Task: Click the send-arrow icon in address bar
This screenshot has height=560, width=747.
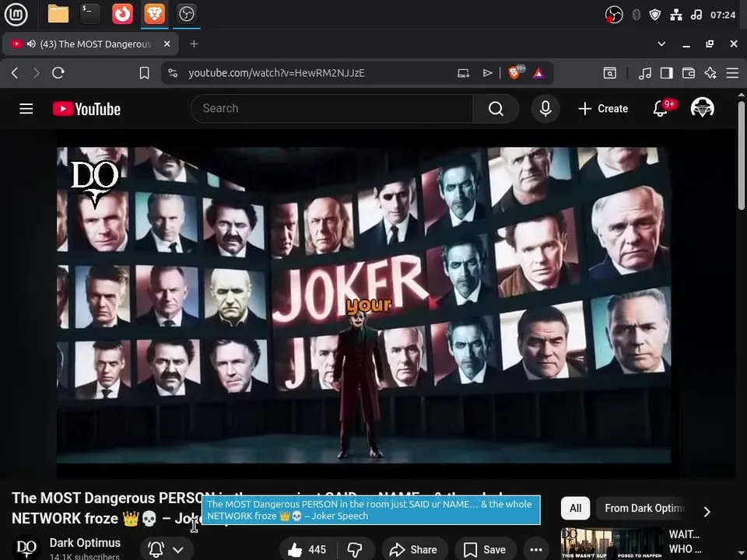Action: [487, 73]
